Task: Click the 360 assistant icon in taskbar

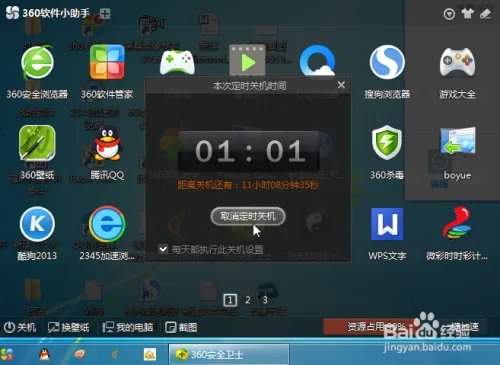Action: (x=7, y=354)
